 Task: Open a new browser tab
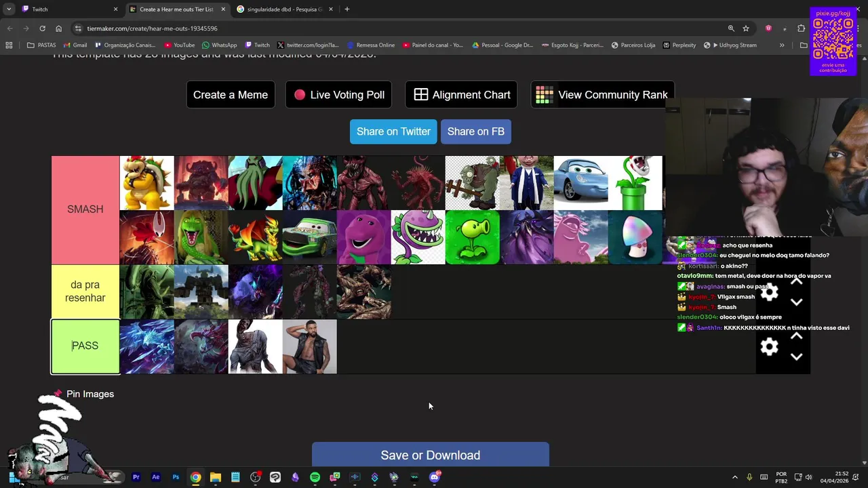click(347, 9)
